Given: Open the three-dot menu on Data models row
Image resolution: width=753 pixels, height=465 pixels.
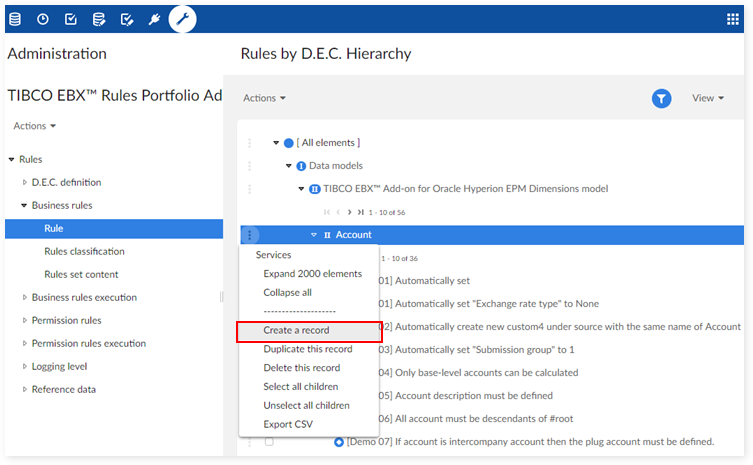Looking at the screenshot, I should click(x=250, y=166).
